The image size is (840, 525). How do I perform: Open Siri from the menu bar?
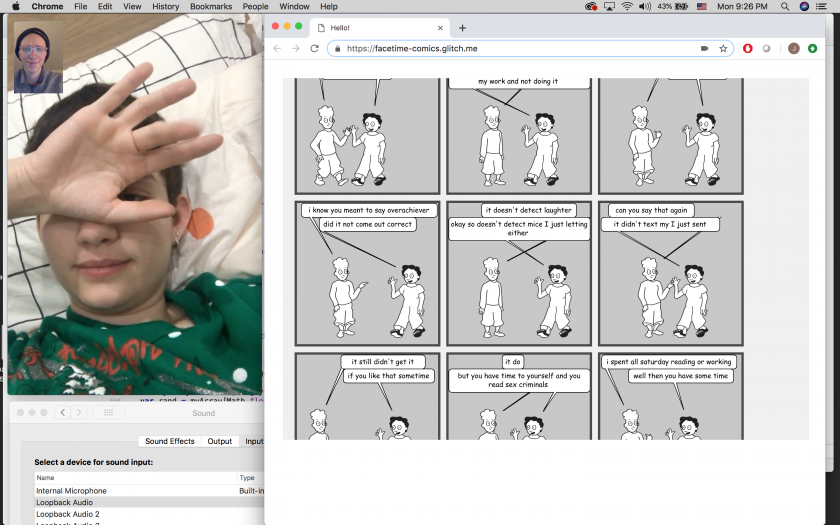click(x=804, y=6)
